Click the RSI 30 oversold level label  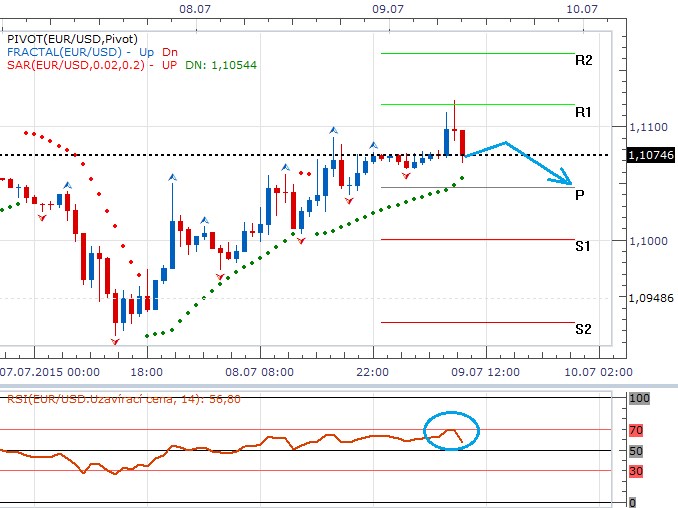[x=636, y=471]
